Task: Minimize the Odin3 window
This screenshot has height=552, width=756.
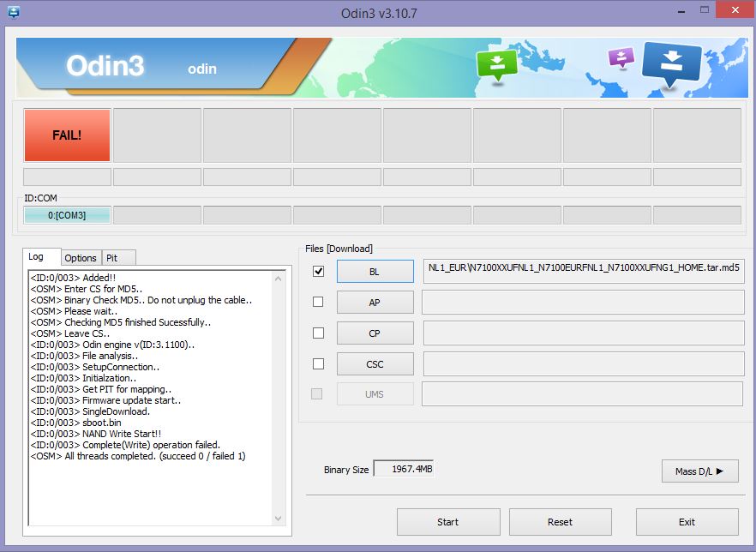Action: tap(681, 10)
